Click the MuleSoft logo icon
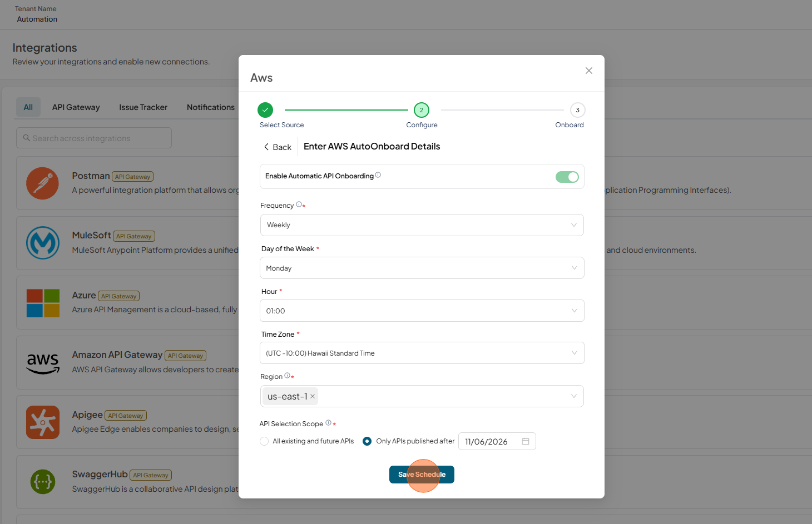812x524 pixels. pyautogui.click(x=43, y=243)
